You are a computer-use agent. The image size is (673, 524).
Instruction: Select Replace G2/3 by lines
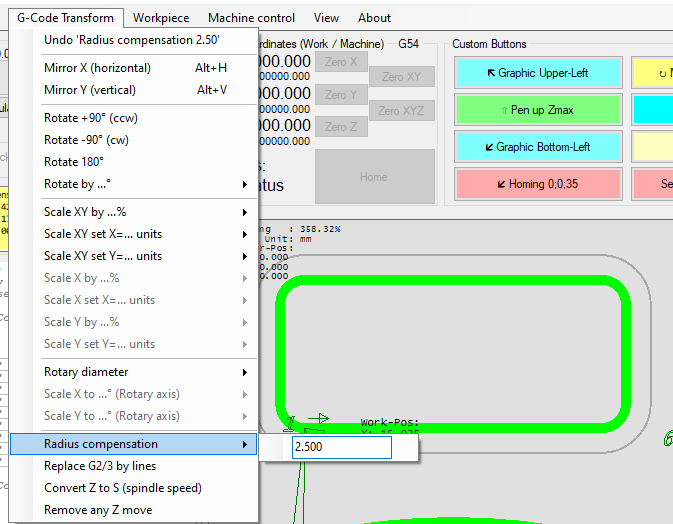point(100,466)
